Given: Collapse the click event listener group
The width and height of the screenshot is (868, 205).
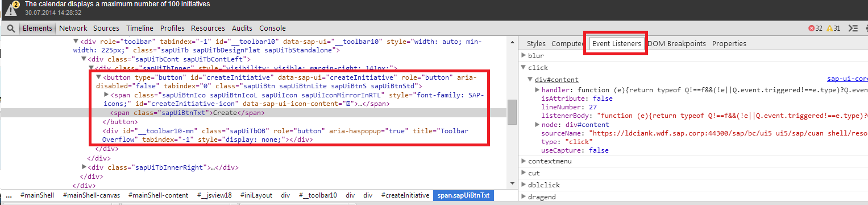Looking at the screenshot, I should coord(524,68).
